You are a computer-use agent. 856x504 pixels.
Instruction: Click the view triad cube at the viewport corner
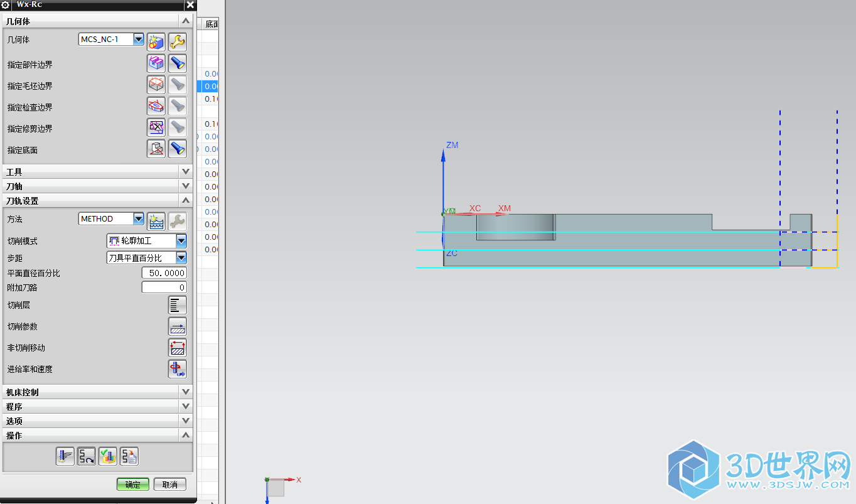276,488
